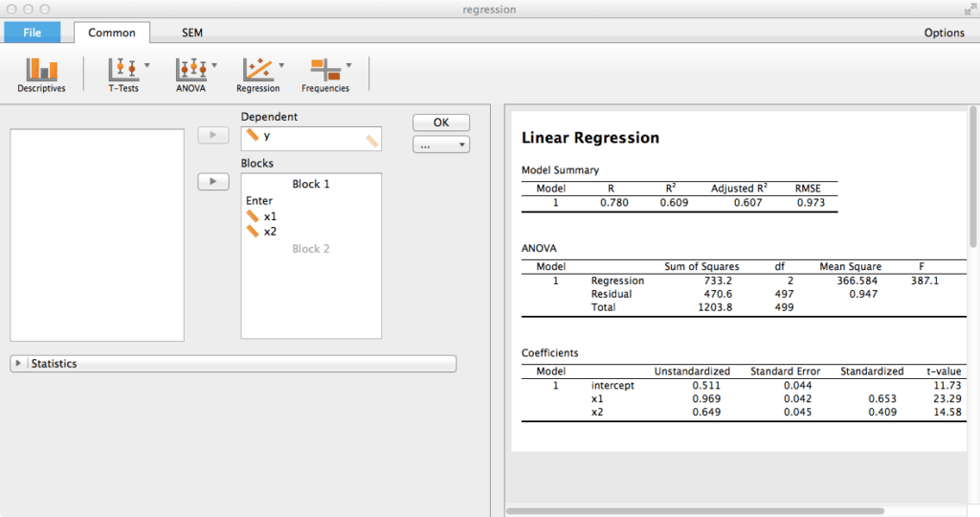Image resolution: width=980 pixels, height=517 pixels.
Task: Open the Options tab
Action: click(x=944, y=33)
